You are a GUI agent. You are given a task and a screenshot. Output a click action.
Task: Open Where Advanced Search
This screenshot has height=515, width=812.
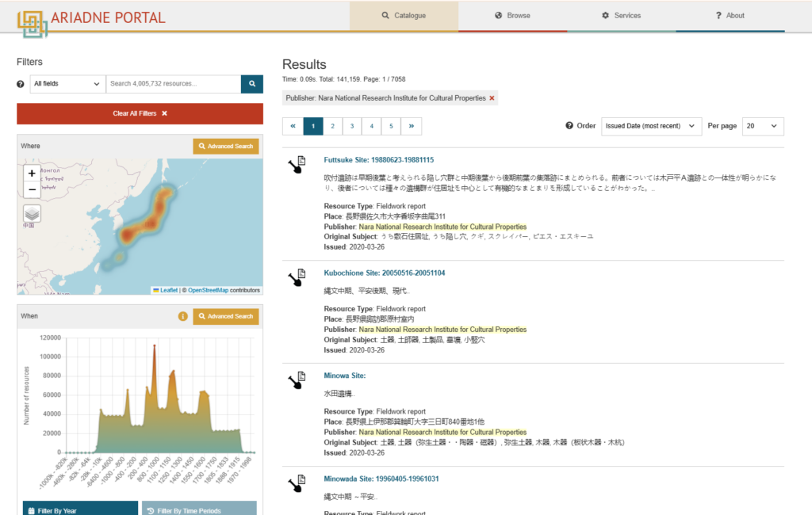coord(226,147)
